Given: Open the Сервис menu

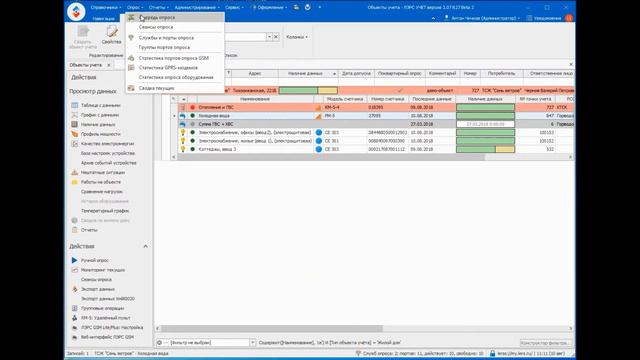Looking at the screenshot, I should coord(234,7).
